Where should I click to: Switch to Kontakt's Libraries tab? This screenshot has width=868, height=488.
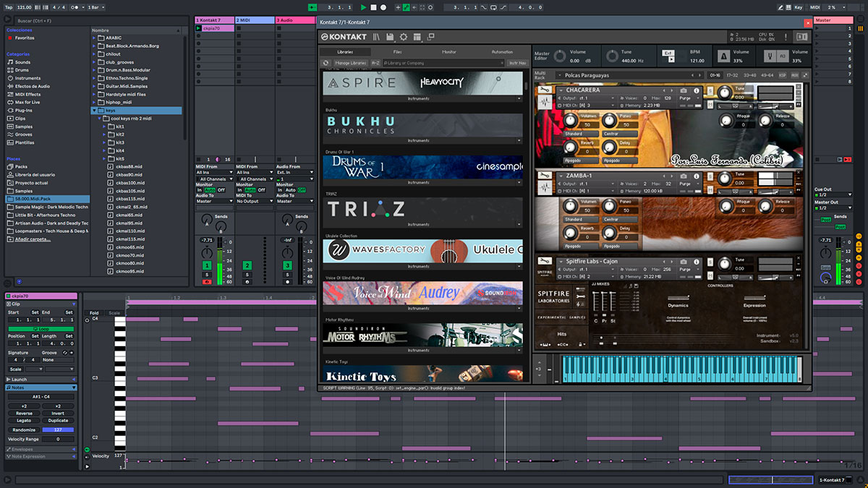click(346, 52)
